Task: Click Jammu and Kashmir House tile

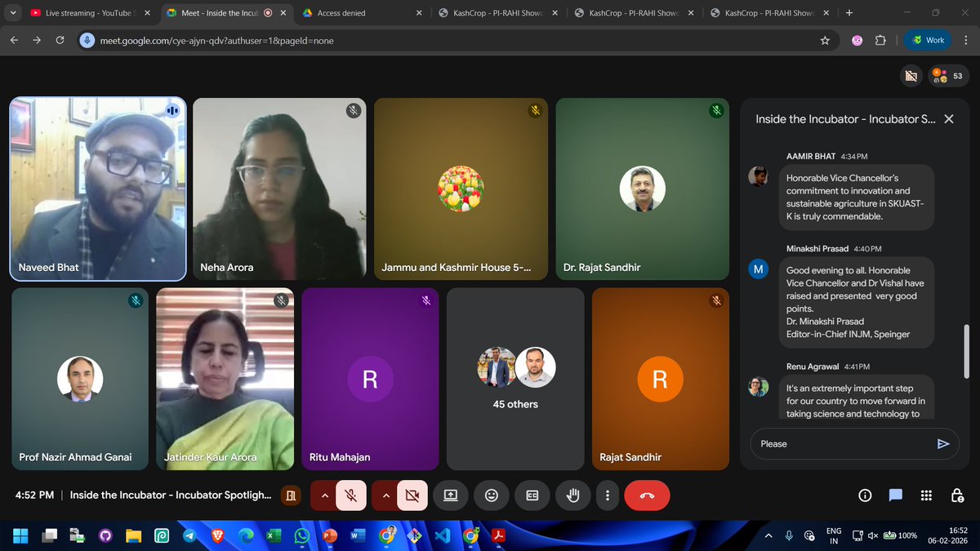Action: [x=461, y=190]
